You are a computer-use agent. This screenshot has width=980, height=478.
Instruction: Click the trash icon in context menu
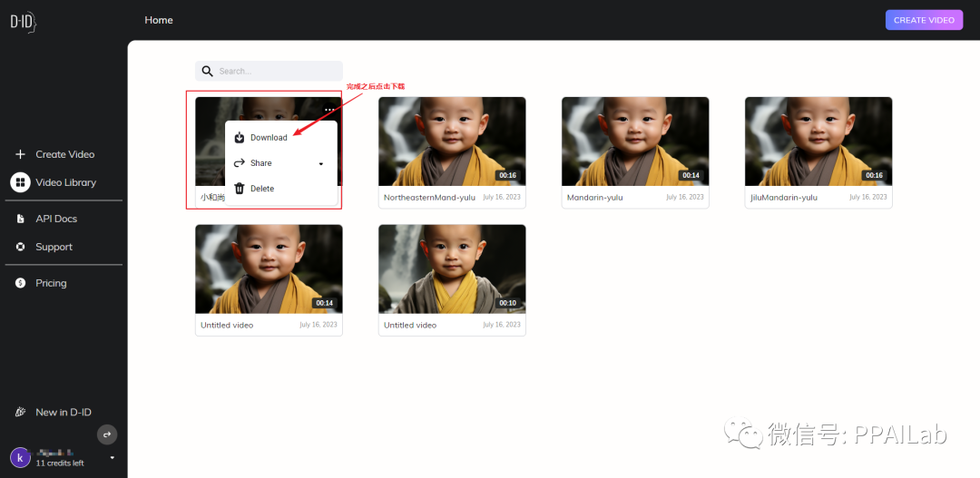pos(239,188)
